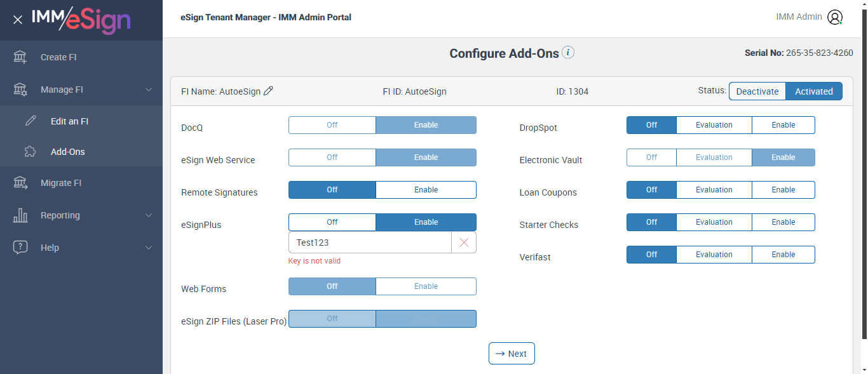Expand the Help menu chevron
The height and width of the screenshot is (374, 868).
click(x=149, y=248)
